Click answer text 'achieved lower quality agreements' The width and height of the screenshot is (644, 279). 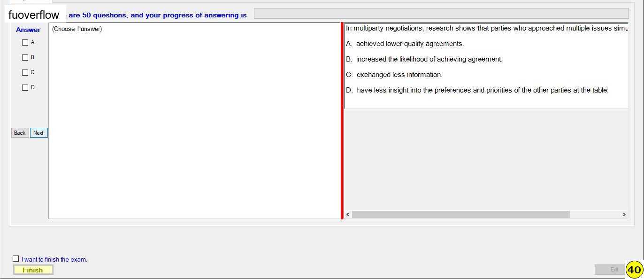click(x=410, y=44)
